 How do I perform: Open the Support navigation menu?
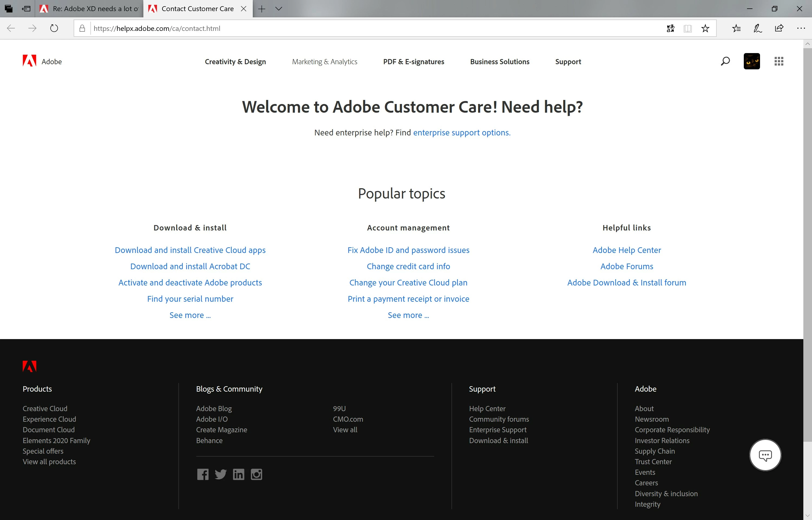[x=568, y=61]
